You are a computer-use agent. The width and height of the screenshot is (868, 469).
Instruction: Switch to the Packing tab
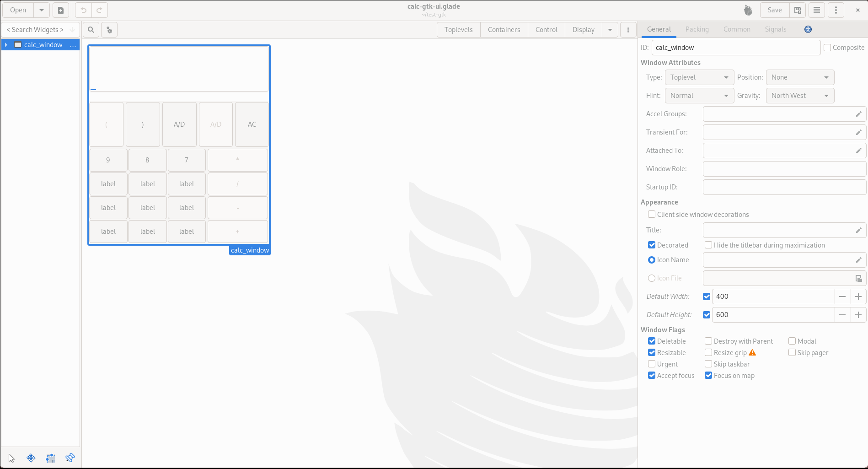click(697, 29)
